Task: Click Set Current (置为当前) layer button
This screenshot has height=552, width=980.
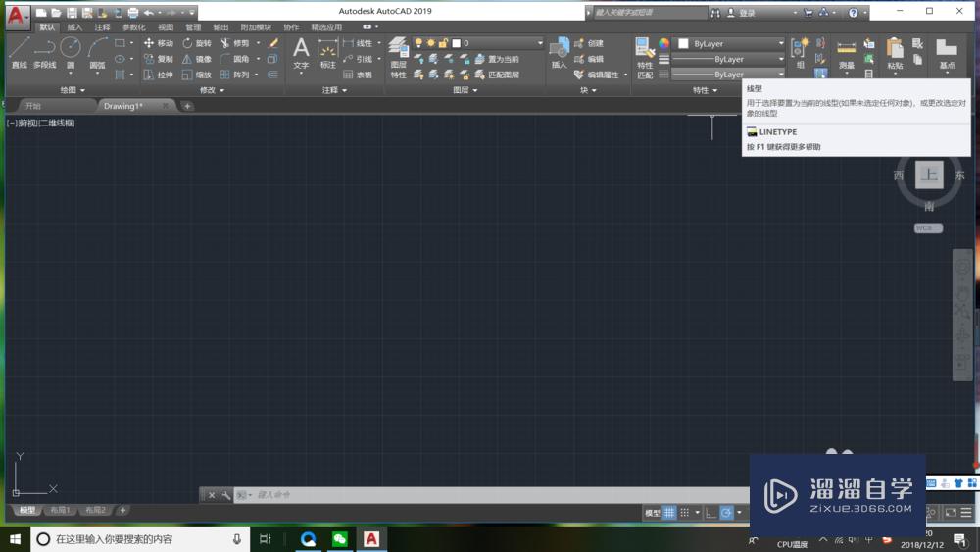Action: (x=497, y=59)
